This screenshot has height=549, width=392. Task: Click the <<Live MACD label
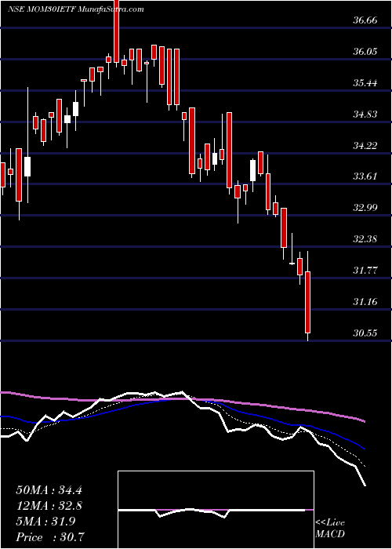point(330,529)
